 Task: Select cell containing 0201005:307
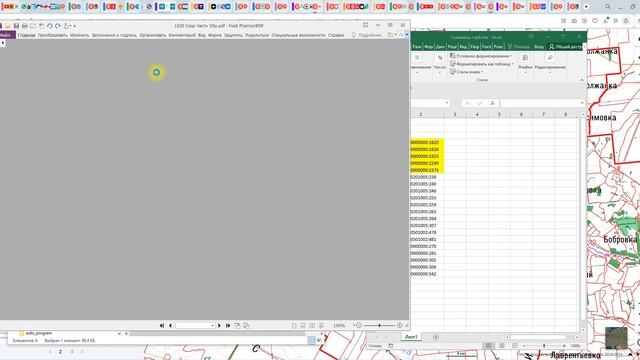coord(427,225)
